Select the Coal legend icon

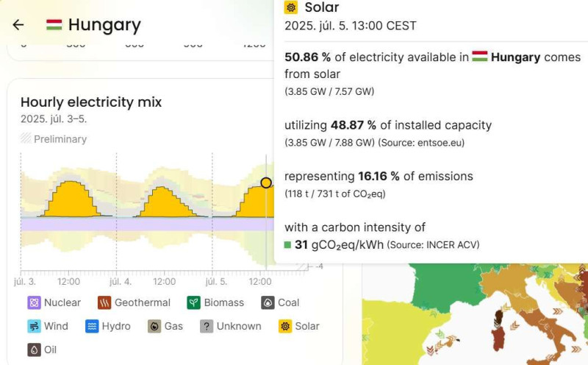[268, 302]
